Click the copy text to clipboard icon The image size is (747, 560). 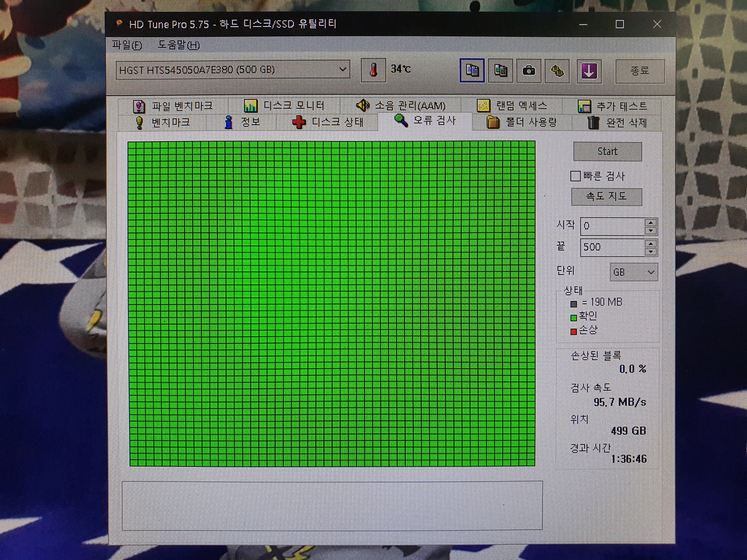pos(472,70)
